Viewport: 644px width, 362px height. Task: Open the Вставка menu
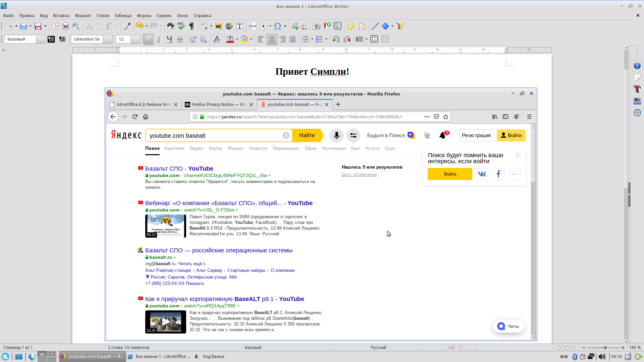(x=61, y=15)
